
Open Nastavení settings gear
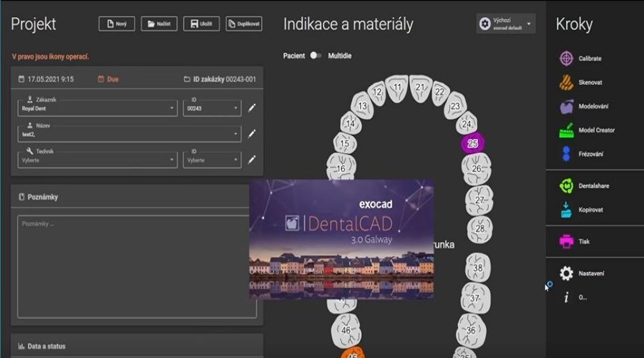[x=566, y=274]
